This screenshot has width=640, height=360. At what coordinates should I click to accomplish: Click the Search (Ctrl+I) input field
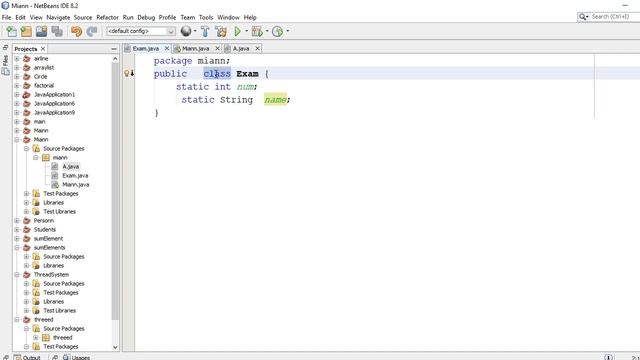pos(616,17)
